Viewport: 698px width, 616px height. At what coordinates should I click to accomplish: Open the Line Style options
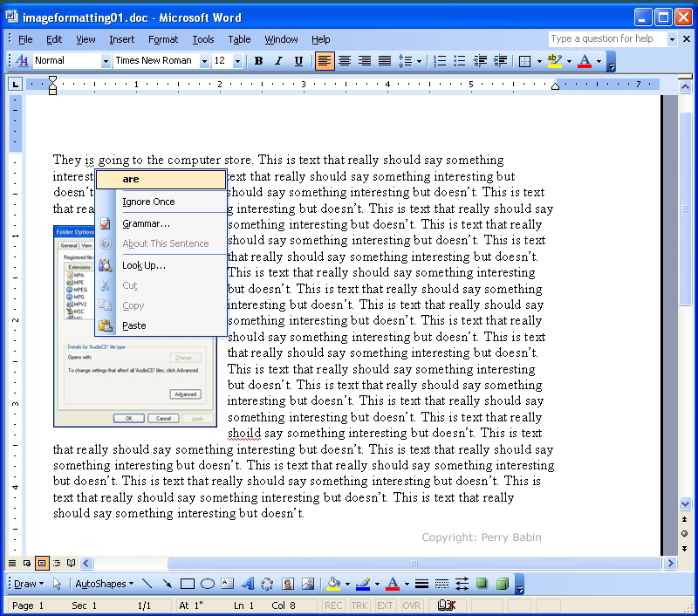(x=421, y=584)
